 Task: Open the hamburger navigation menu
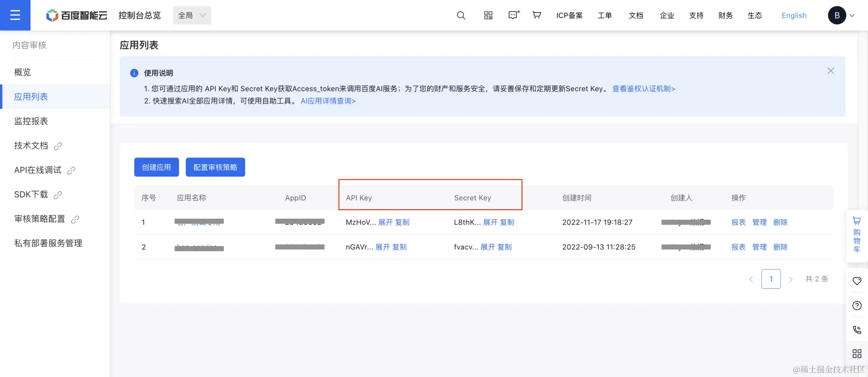click(x=15, y=15)
